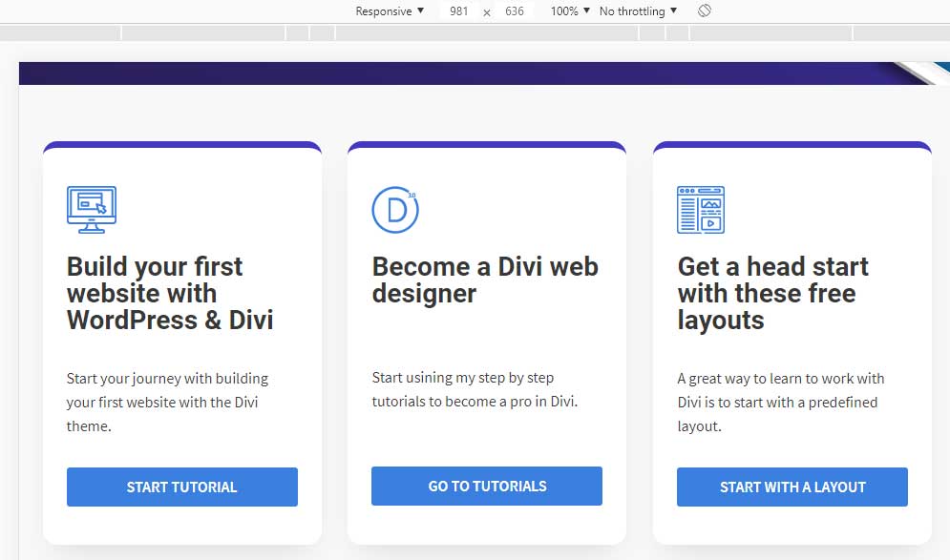Click heading Get a head start with these free layouts
The width and height of the screenshot is (950, 560).
[773, 293]
